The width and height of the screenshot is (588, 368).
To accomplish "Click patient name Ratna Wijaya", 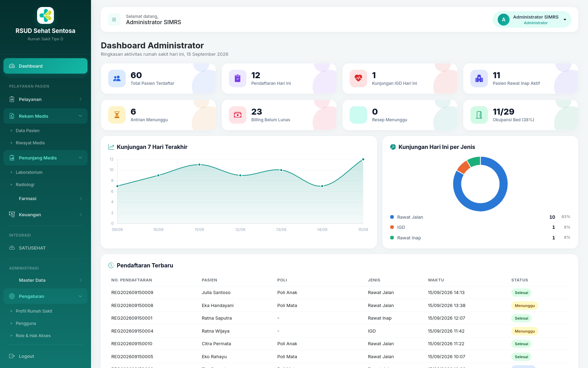I will pos(216,331).
